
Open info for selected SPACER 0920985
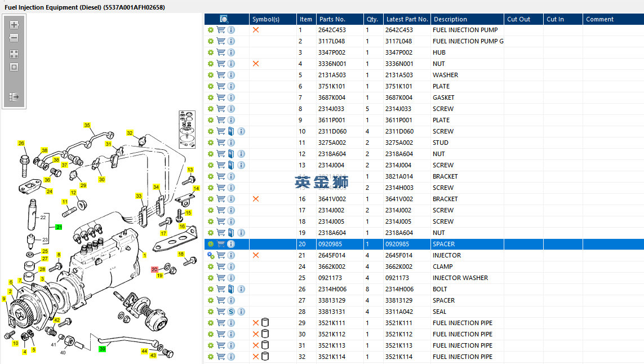pyautogui.click(x=231, y=244)
